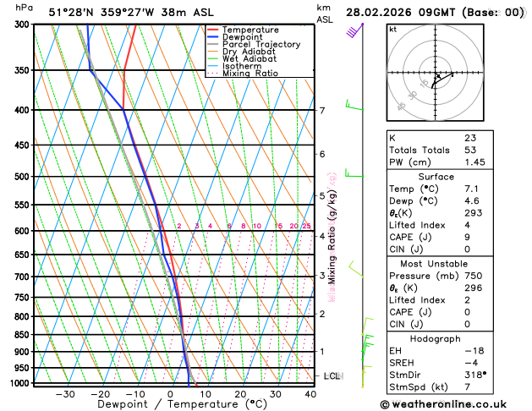Click the Most Unstable Lifted Index value 2

pyautogui.click(x=468, y=300)
